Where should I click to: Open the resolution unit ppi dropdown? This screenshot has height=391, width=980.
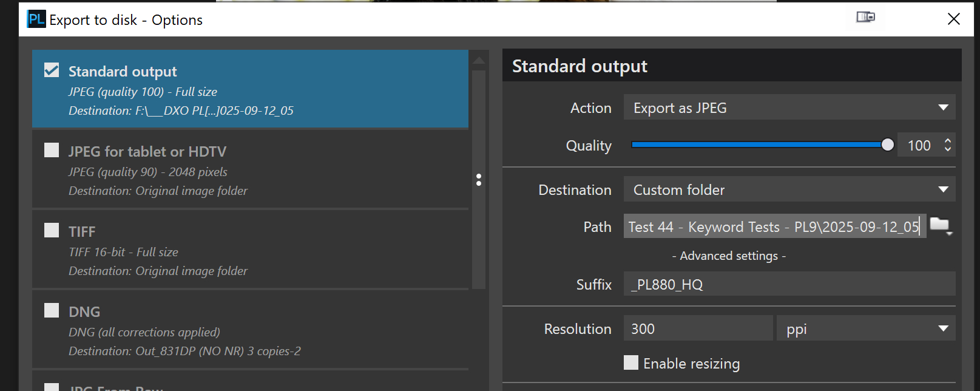[x=865, y=328]
